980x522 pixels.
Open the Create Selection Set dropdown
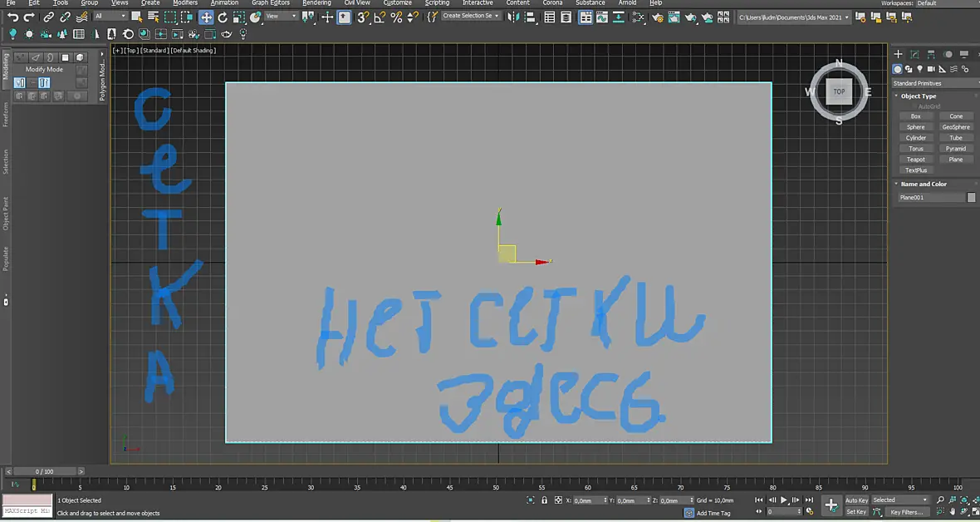pos(471,16)
